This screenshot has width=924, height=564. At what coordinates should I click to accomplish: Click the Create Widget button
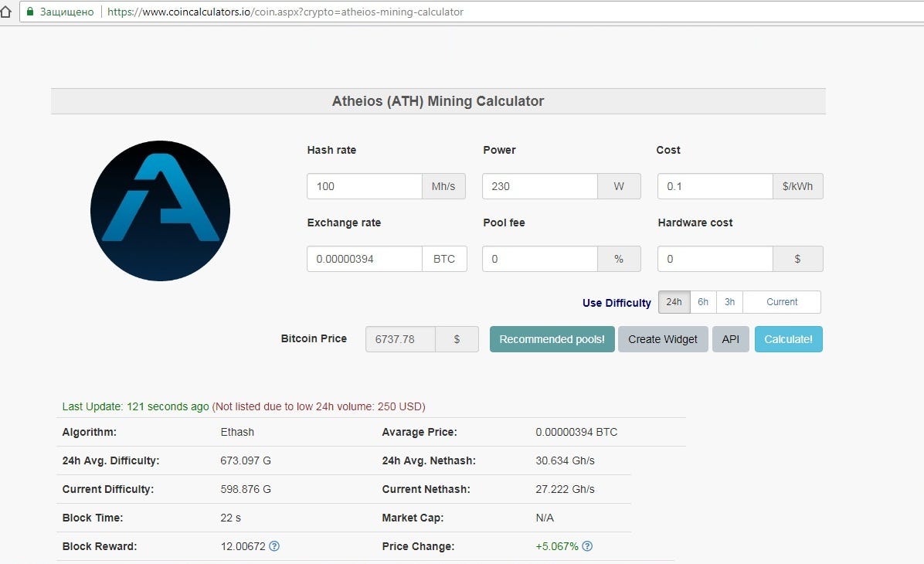[663, 339]
